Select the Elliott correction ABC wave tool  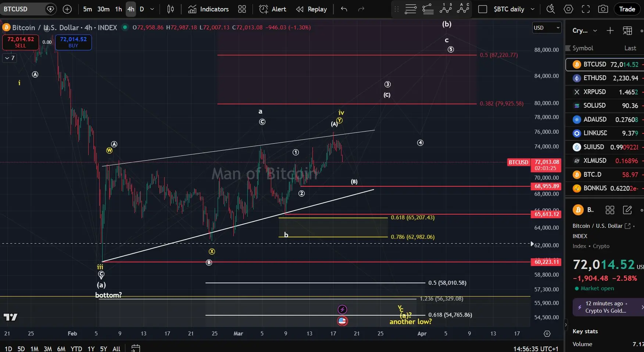point(463,9)
